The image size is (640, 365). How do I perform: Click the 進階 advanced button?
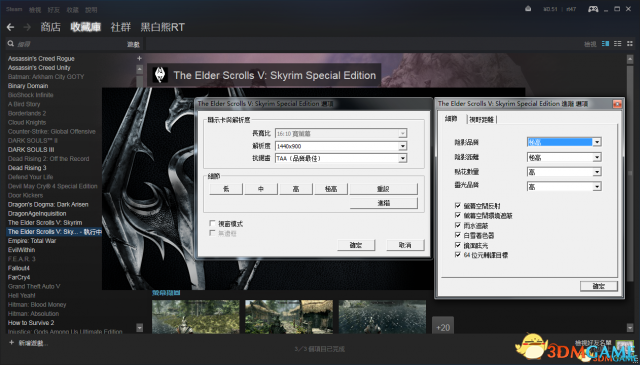pyautogui.click(x=384, y=203)
